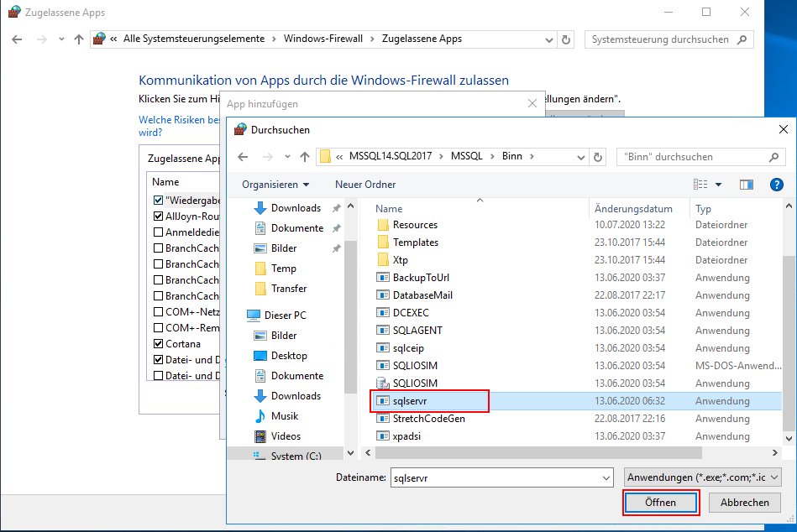The image size is (797, 532).
Task: Select the BackupToUrl application
Action: coord(421,278)
